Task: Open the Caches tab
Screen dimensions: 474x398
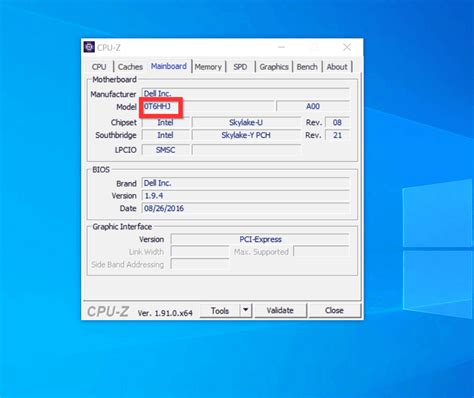Action: tap(130, 67)
